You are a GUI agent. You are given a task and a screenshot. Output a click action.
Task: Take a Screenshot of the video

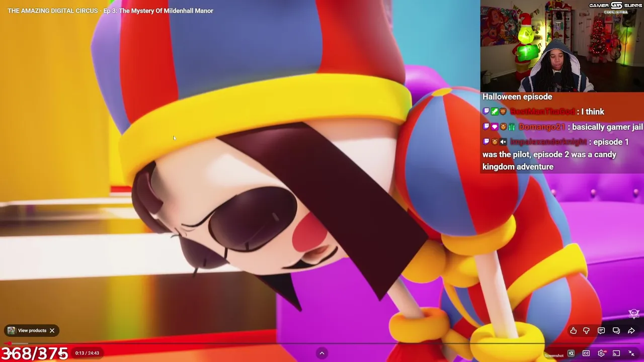pyautogui.click(x=553, y=355)
